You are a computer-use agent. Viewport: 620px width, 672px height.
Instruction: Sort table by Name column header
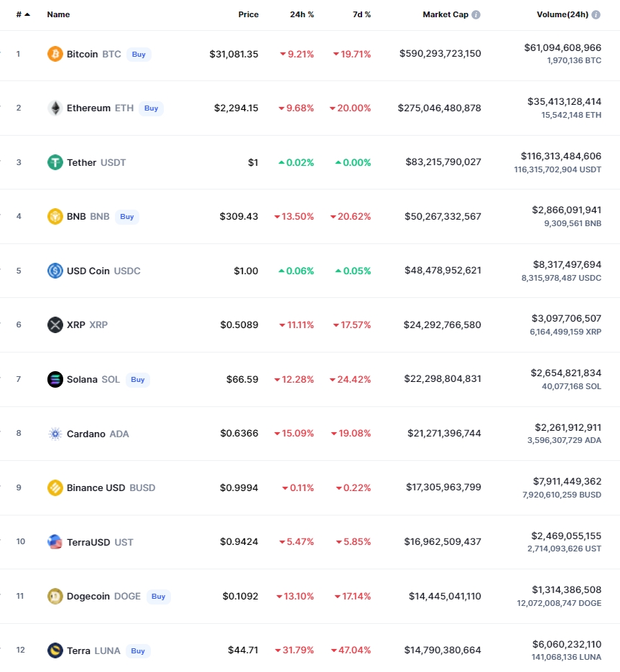point(58,14)
